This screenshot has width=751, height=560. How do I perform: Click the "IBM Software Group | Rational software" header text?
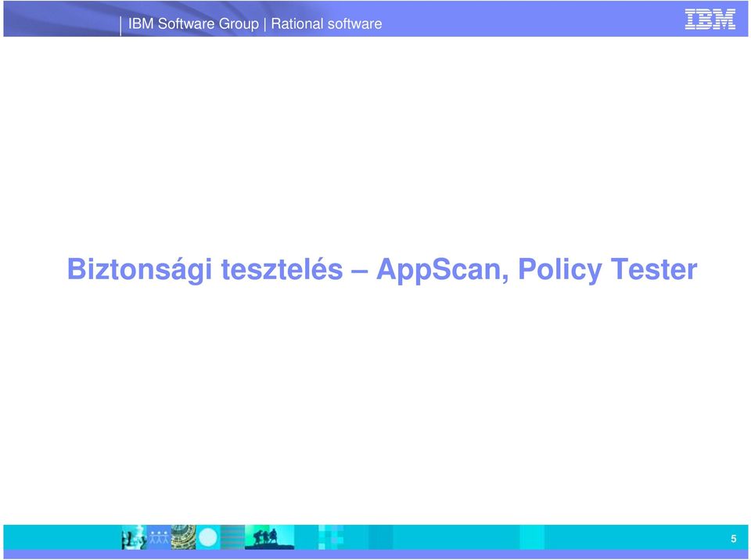255,23
